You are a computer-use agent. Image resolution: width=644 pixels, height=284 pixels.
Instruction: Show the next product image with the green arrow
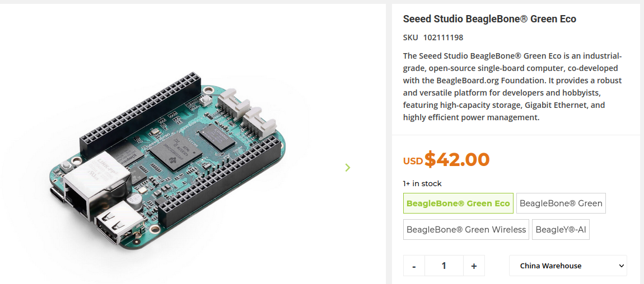click(348, 167)
